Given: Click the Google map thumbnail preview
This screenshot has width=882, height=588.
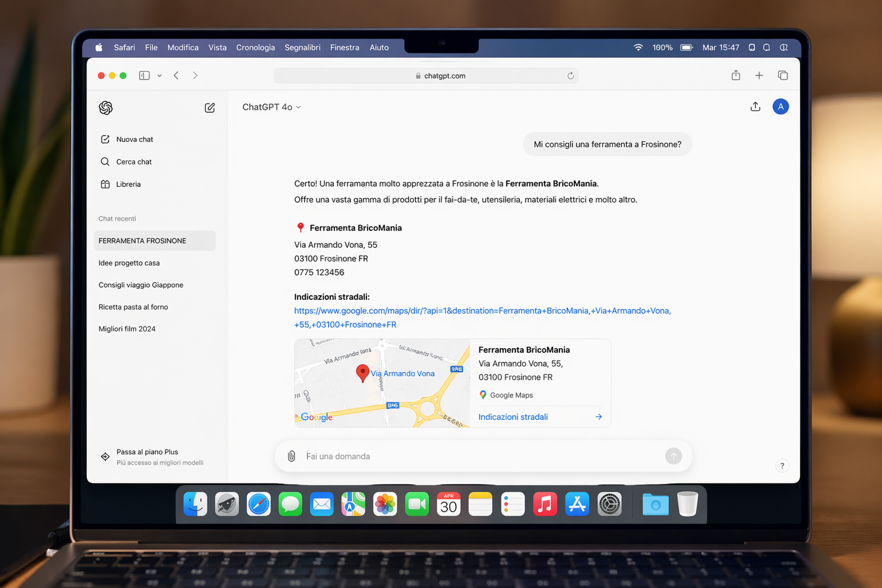Looking at the screenshot, I should (x=382, y=383).
